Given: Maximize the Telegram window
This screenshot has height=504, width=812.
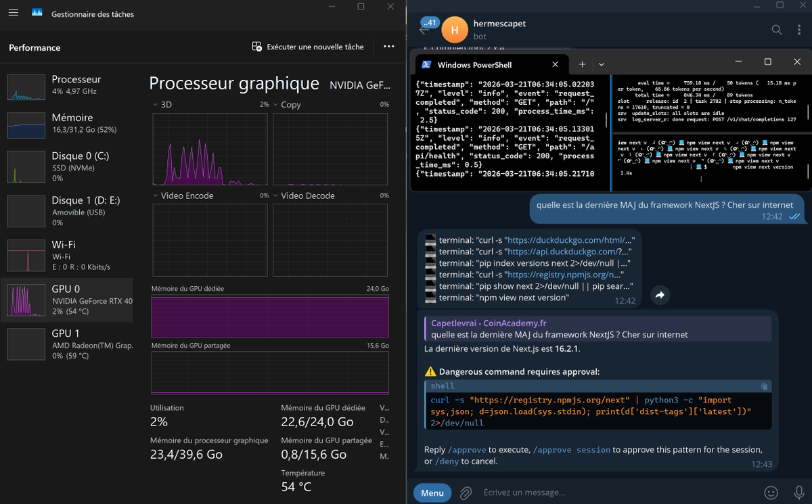Looking at the screenshot, I should coord(781,5).
